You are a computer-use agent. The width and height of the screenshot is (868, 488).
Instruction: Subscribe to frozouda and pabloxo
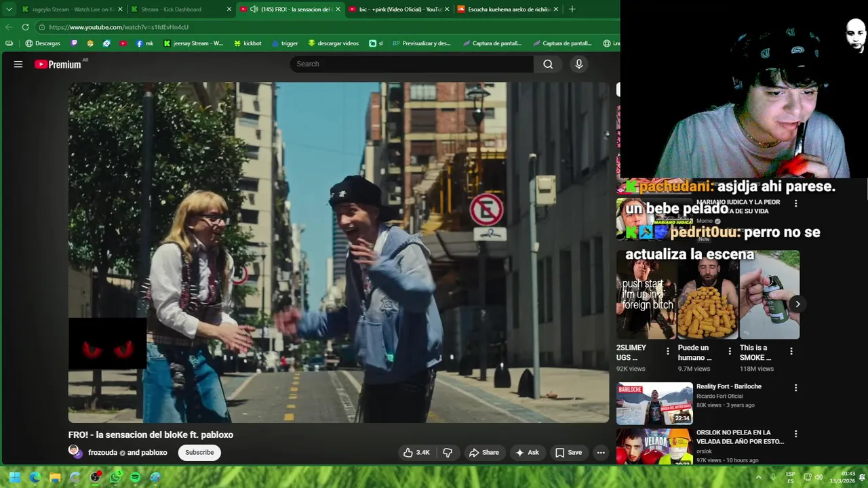tap(199, 453)
